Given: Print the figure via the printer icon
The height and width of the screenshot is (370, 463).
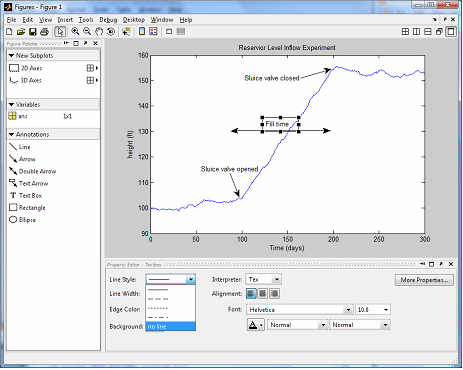Looking at the screenshot, I should click(44, 32).
